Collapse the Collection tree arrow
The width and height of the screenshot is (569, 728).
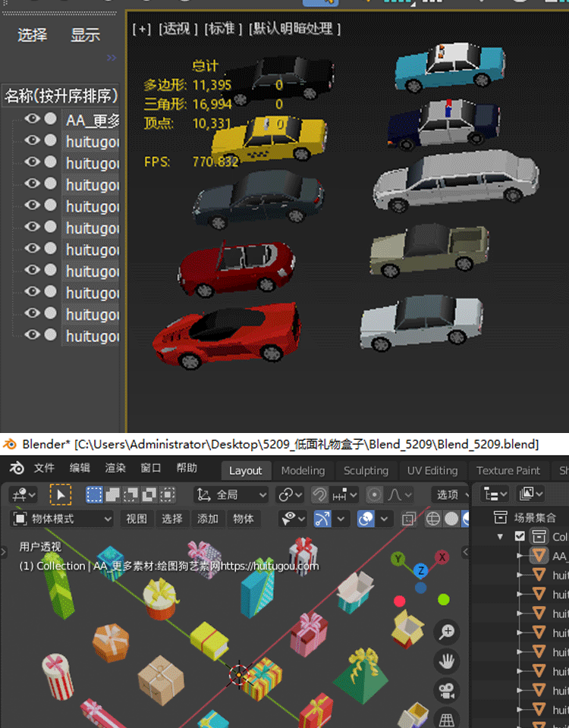click(x=501, y=536)
